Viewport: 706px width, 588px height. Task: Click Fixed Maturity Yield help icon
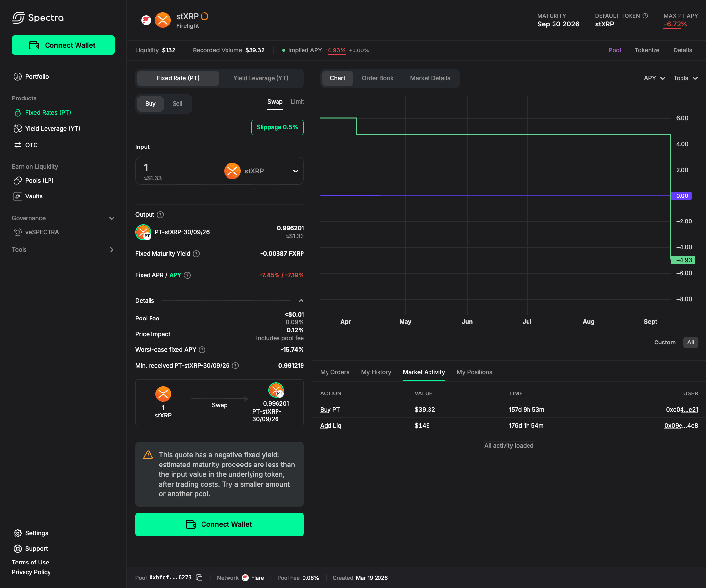point(196,254)
